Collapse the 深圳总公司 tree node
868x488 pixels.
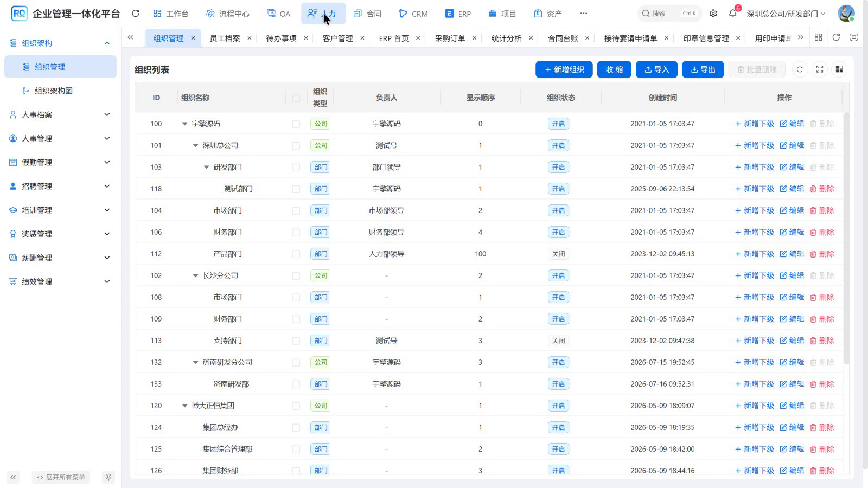195,145
